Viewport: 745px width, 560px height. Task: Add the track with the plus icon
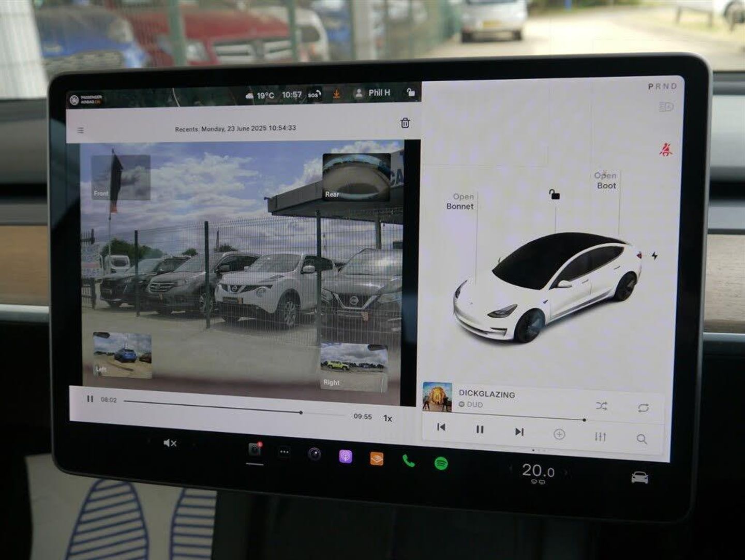point(559,434)
